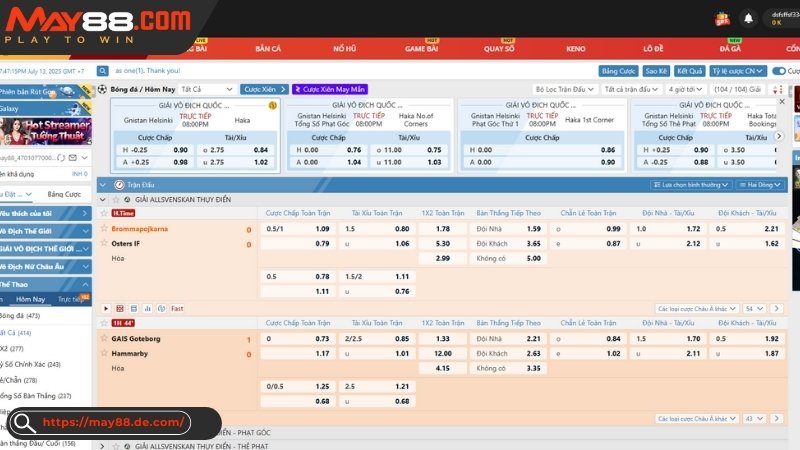800x450 pixels.
Task: Open the 4 giờ tới time dropdown
Action: click(x=685, y=89)
